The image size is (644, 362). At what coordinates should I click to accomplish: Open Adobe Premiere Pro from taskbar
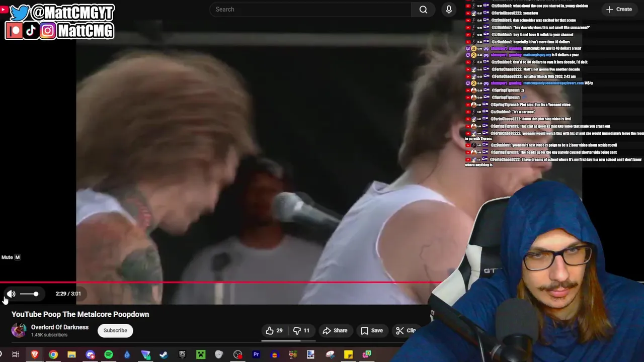(x=256, y=354)
